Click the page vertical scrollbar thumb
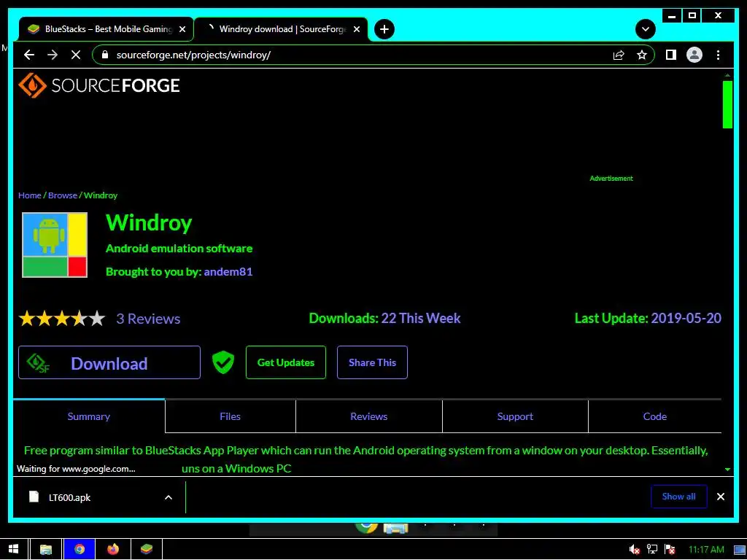Image resolution: width=747 pixels, height=560 pixels. point(727,105)
